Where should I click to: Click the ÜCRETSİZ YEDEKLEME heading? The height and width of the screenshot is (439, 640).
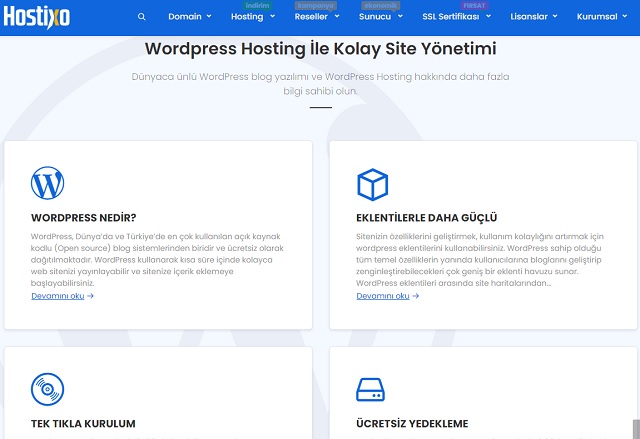(412, 423)
